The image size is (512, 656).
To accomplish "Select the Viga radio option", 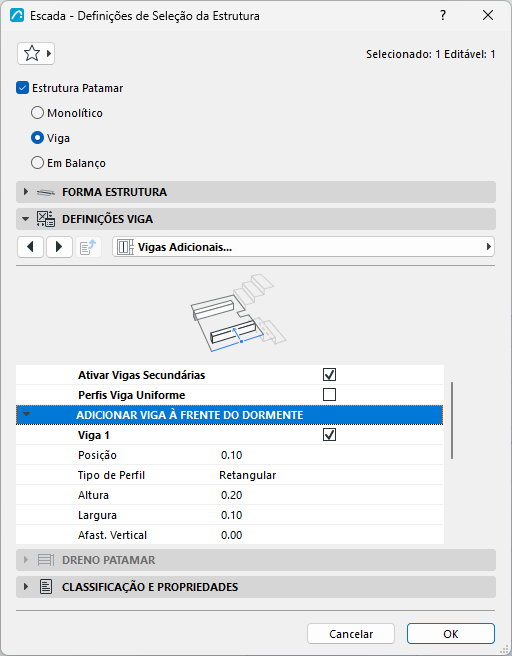I will point(37,138).
